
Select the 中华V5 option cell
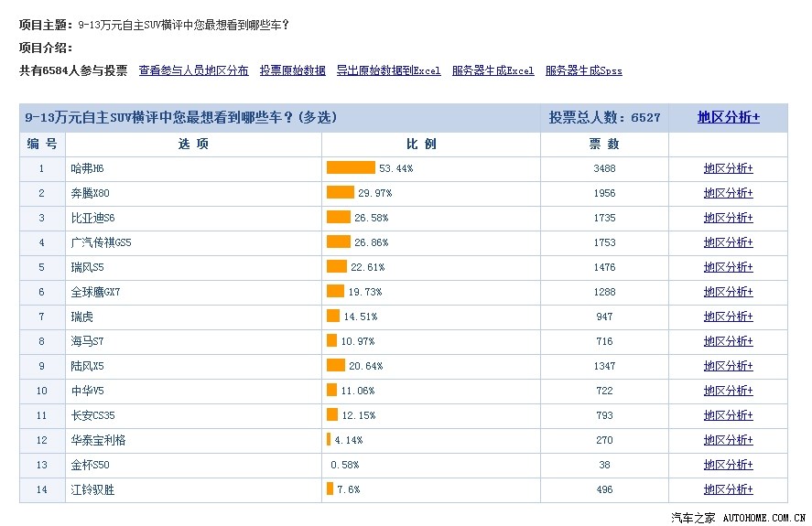(x=193, y=391)
